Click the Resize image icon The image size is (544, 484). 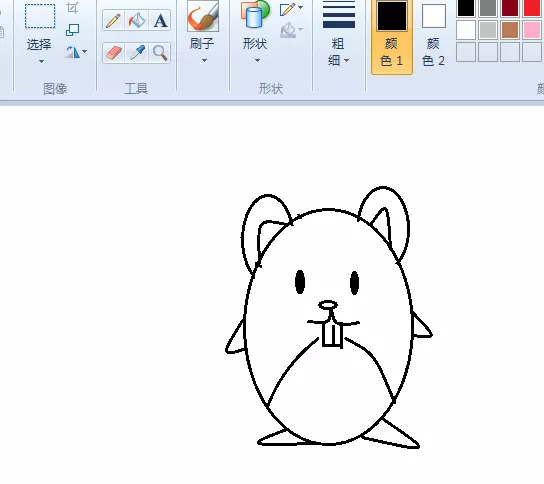tap(73, 30)
